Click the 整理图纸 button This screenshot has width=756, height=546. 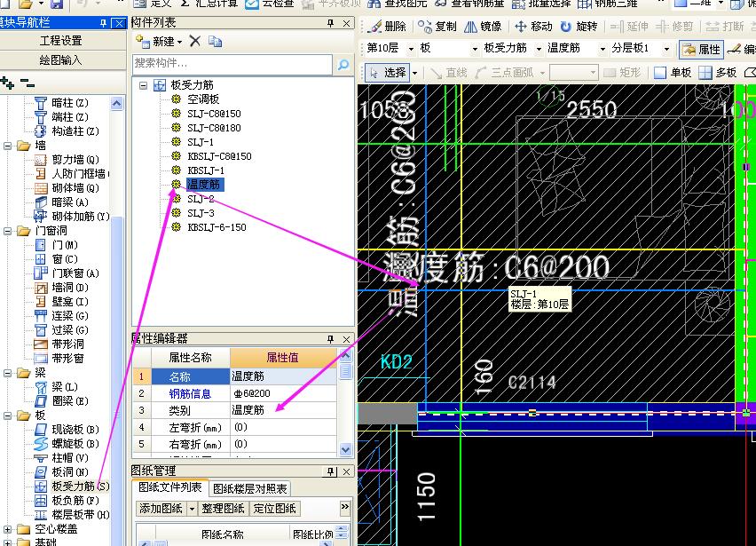click(223, 509)
